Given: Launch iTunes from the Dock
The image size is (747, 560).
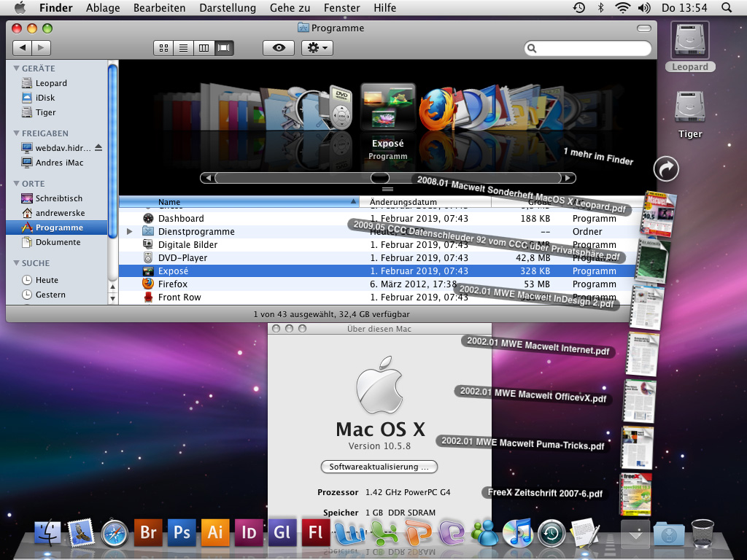Looking at the screenshot, I should point(518,532).
